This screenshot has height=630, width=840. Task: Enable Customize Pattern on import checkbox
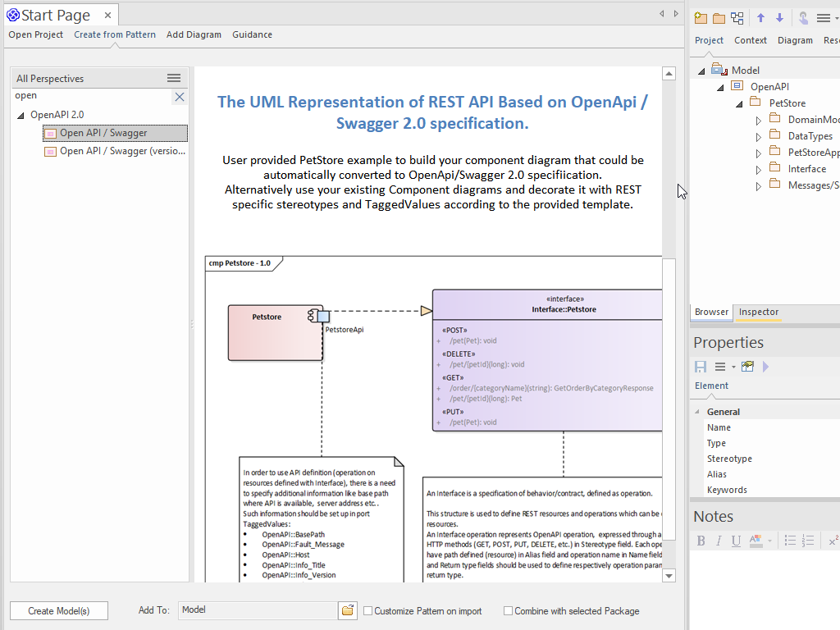[368, 610]
